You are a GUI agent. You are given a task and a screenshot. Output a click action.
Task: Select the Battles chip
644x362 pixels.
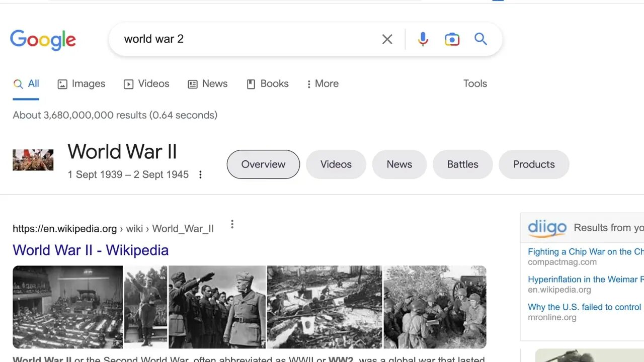coord(462,164)
